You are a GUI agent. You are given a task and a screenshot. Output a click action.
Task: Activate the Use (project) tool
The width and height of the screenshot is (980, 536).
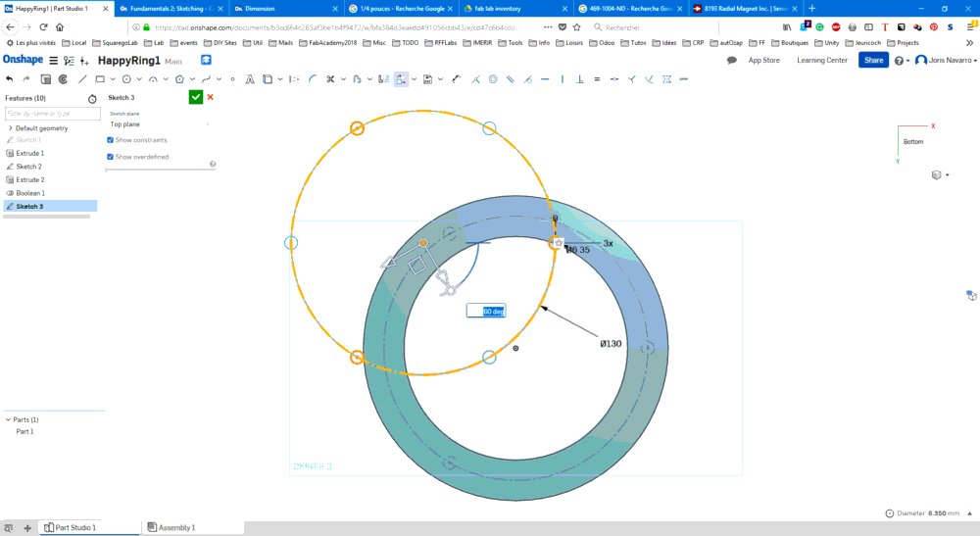tap(268, 79)
